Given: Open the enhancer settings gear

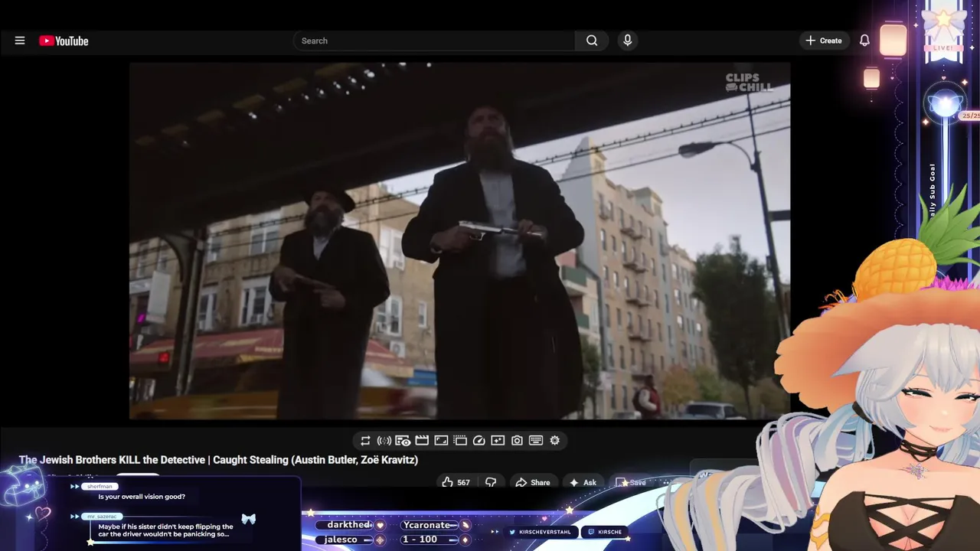Looking at the screenshot, I should [x=555, y=440].
